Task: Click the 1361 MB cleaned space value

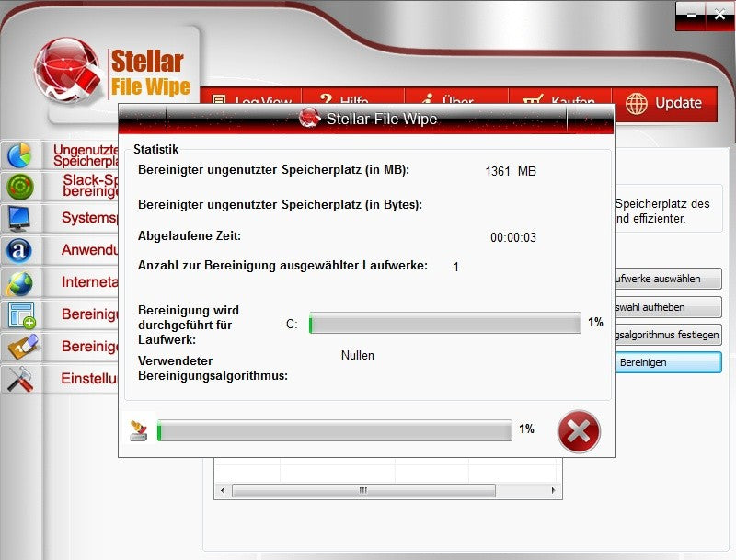Action: tap(511, 171)
